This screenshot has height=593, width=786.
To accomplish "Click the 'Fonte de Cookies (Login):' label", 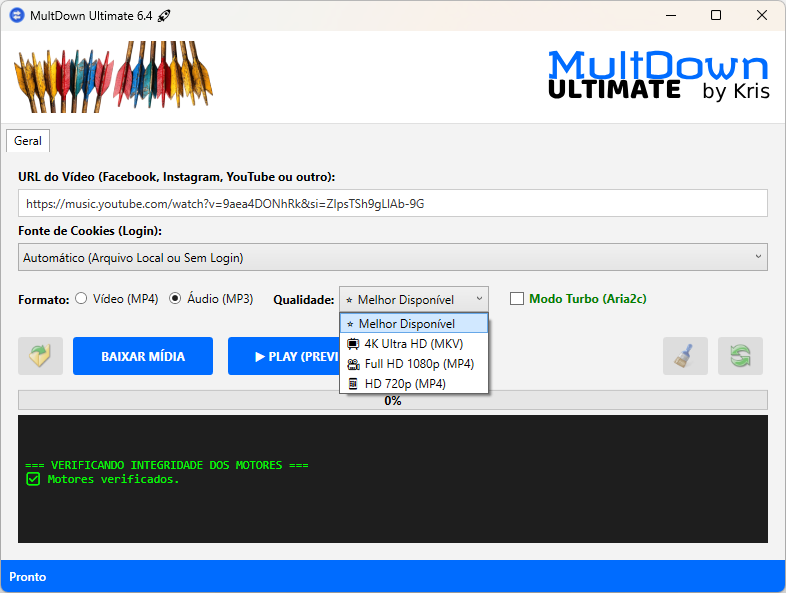I will pos(90,231).
